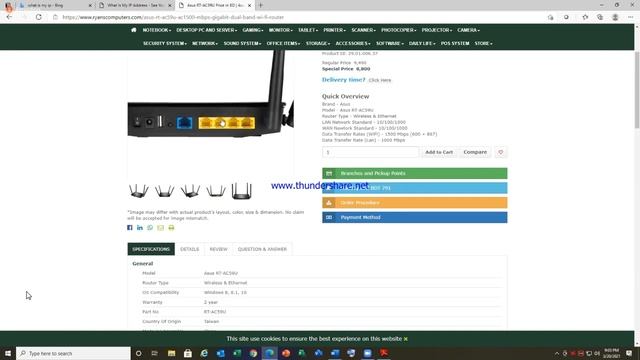Open browser settings ellipsis menu
Image resolution: width=640 pixels, height=360 pixels.
click(x=631, y=17)
